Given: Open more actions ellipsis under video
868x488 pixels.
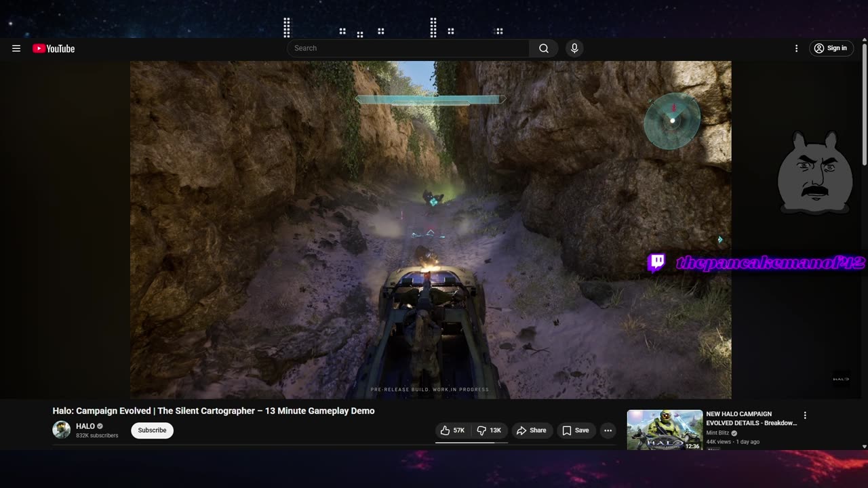Looking at the screenshot, I should pyautogui.click(x=608, y=430).
